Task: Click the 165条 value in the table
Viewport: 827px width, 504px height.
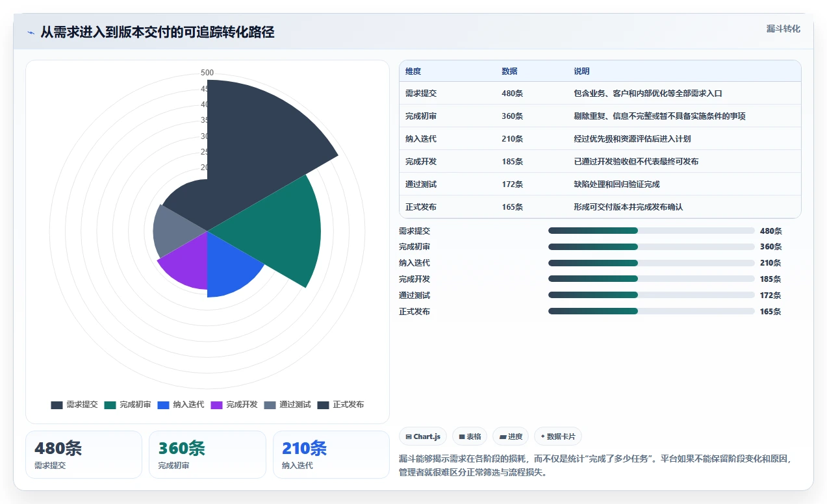Action: click(512, 207)
